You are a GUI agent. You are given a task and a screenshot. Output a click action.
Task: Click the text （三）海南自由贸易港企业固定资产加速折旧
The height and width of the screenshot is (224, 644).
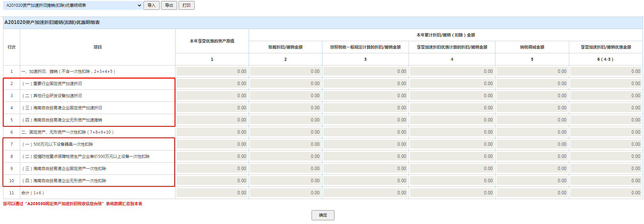click(62, 108)
